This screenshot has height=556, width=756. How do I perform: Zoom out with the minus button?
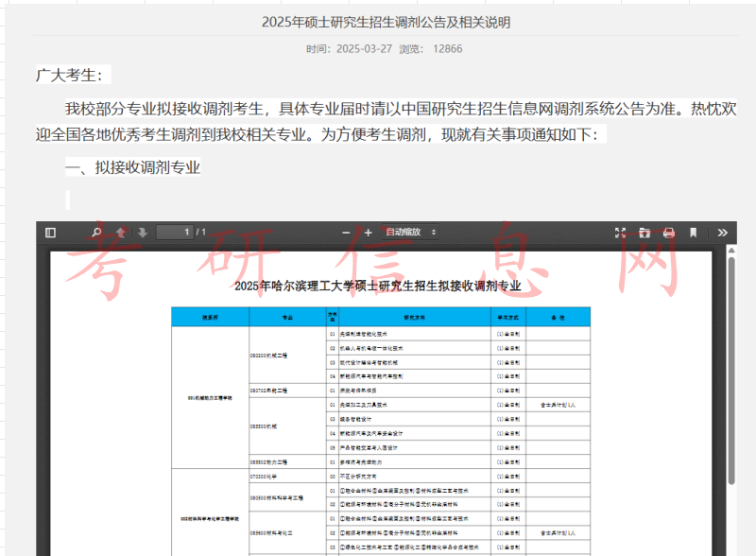coord(347,233)
